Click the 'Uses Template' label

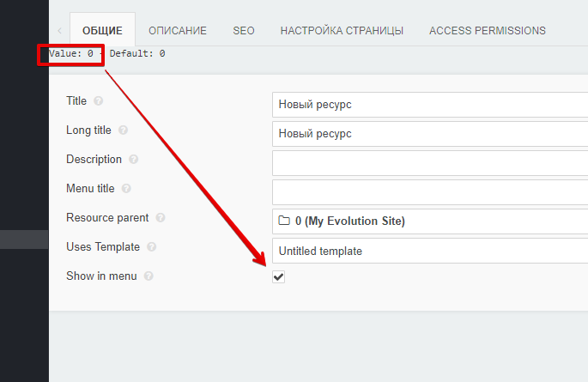(103, 247)
